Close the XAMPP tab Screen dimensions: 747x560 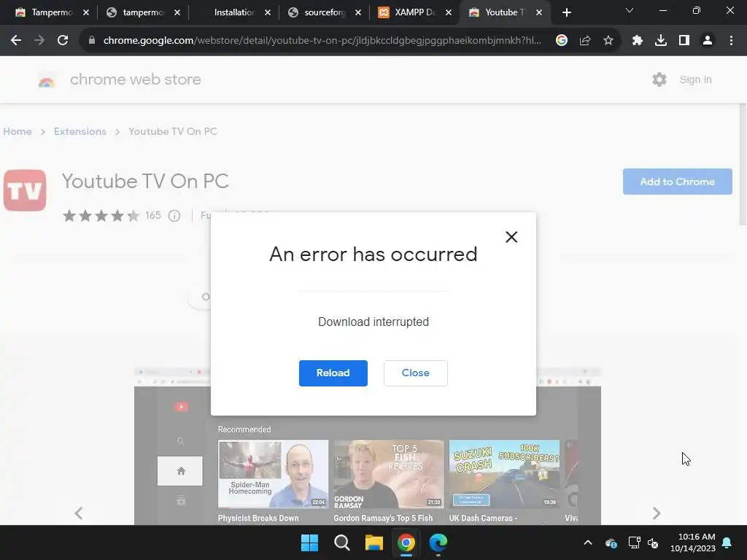click(449, 12)
